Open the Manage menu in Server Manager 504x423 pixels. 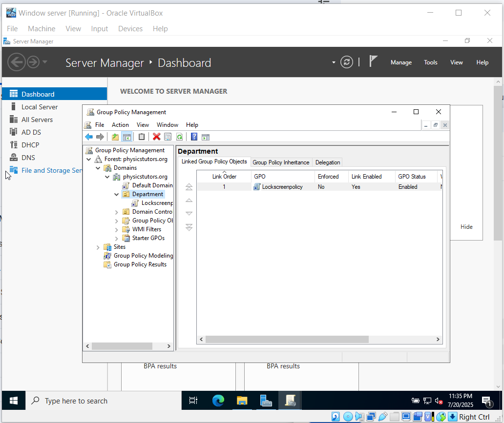[401, 62]
